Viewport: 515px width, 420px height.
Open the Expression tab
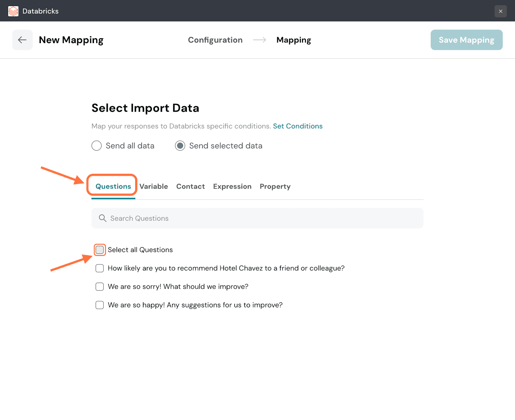pos(232,186)
